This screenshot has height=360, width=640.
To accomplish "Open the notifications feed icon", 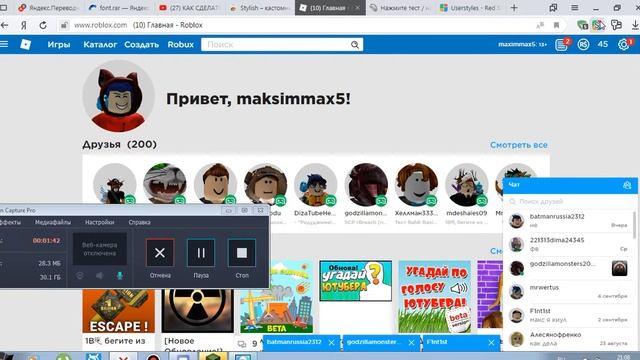I will click(x=562, y=44).
